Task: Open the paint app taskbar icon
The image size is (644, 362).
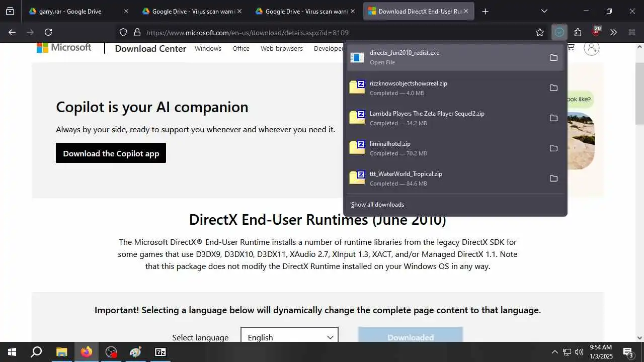Action: click(136, 352)
